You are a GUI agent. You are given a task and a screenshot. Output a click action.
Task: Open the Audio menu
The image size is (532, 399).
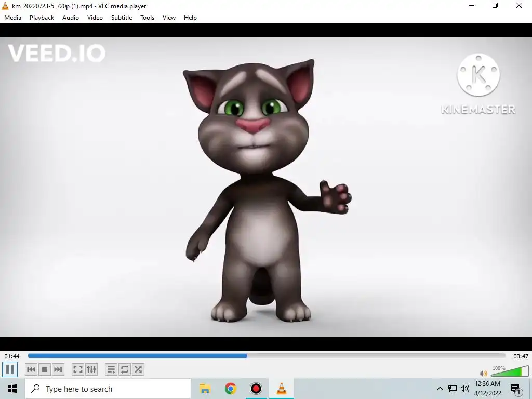tap(71, 18)
